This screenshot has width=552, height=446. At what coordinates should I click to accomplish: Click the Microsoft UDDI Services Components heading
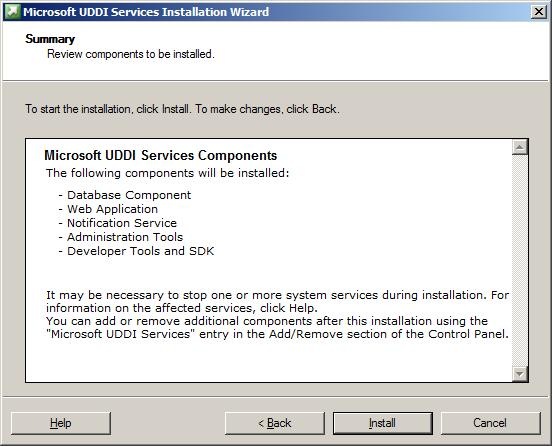pos(161,155)
